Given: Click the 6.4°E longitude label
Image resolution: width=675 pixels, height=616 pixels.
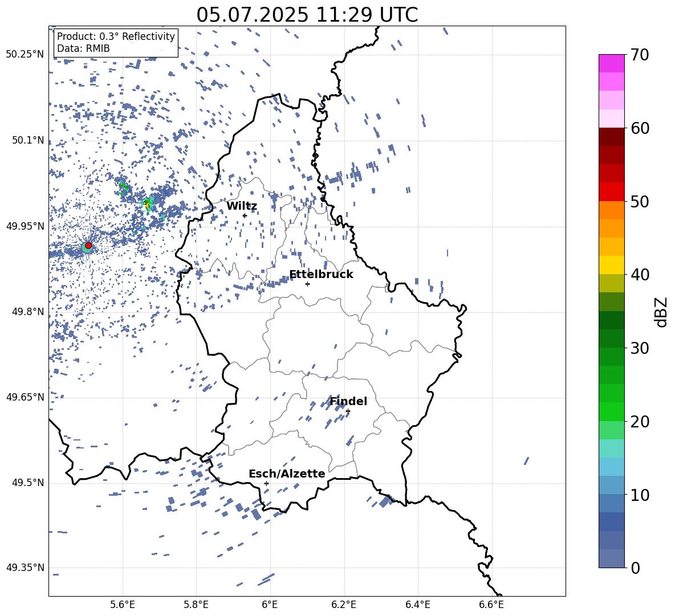Looking at the screenshot, I should coord(417,605).
